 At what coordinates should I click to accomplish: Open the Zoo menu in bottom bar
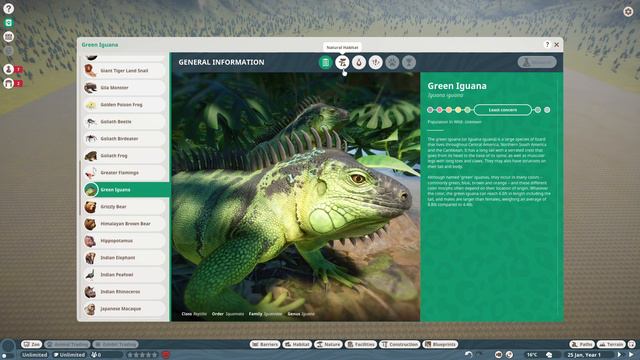(x=31, y=344)
